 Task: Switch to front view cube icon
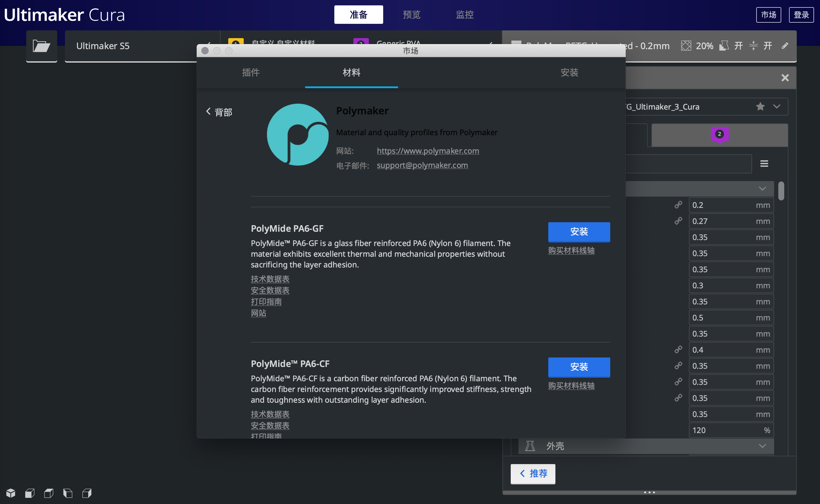(x=30, y=493)
